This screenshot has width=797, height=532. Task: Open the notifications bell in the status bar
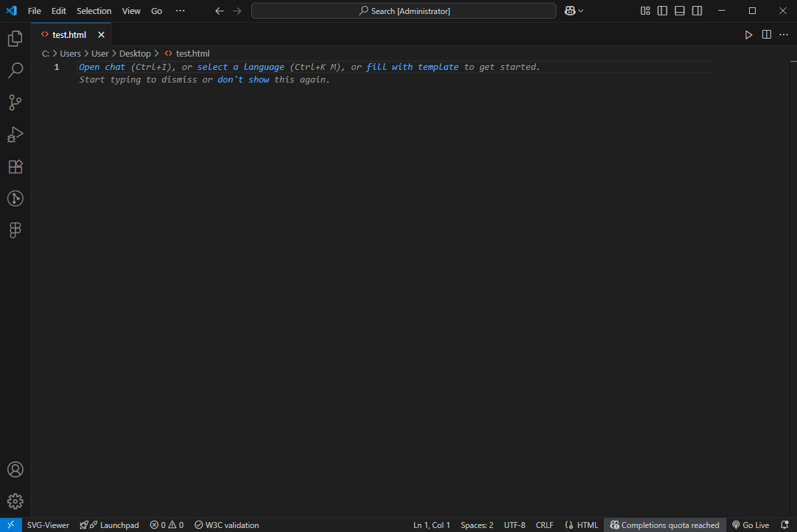tap(784, 525)
